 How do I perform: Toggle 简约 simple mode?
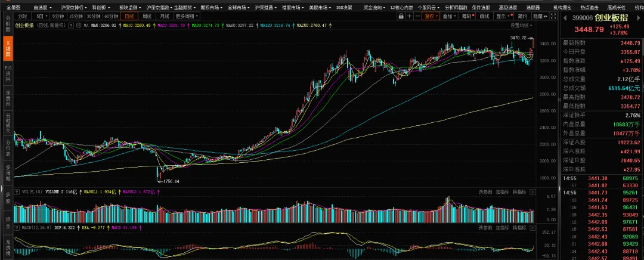tap(522, 17)
